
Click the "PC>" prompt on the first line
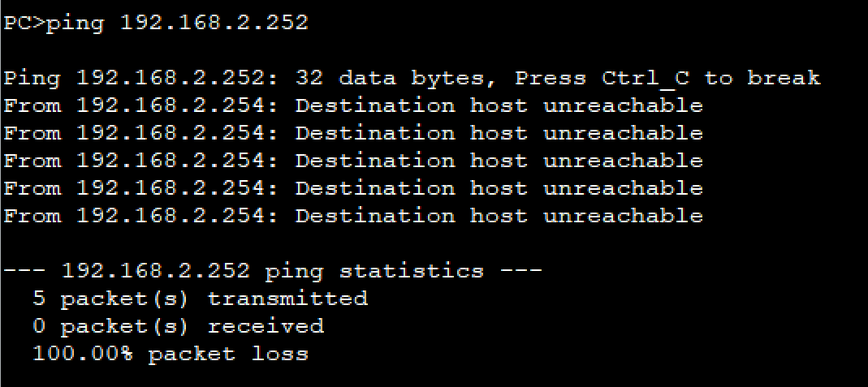24,23
